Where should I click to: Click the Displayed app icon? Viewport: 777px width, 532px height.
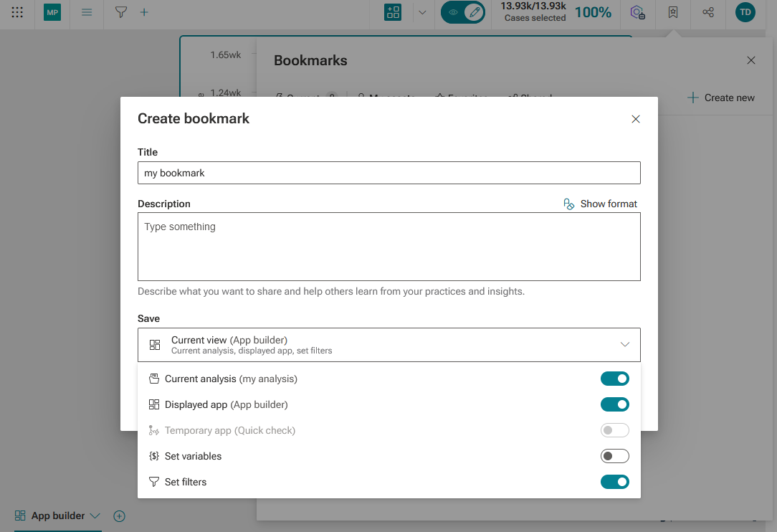point(154,404)
